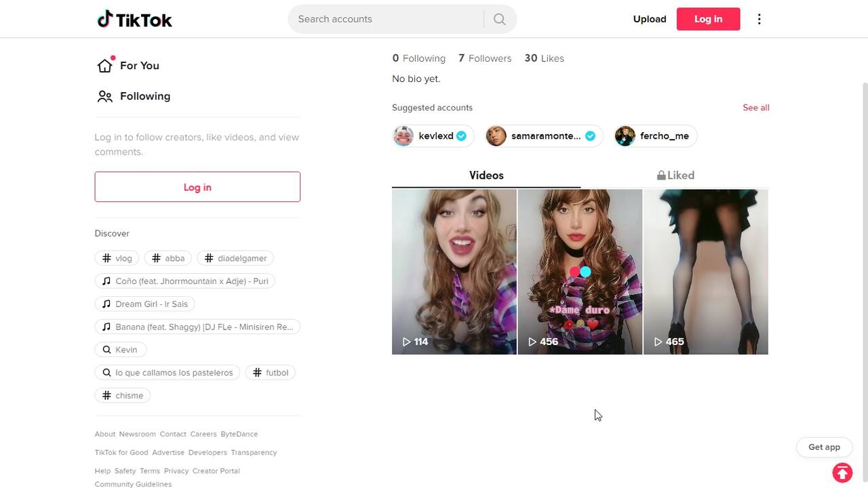Click search icon beside Kevin
The width and height of the screenshot is (868, 488).
click(106, 350)
